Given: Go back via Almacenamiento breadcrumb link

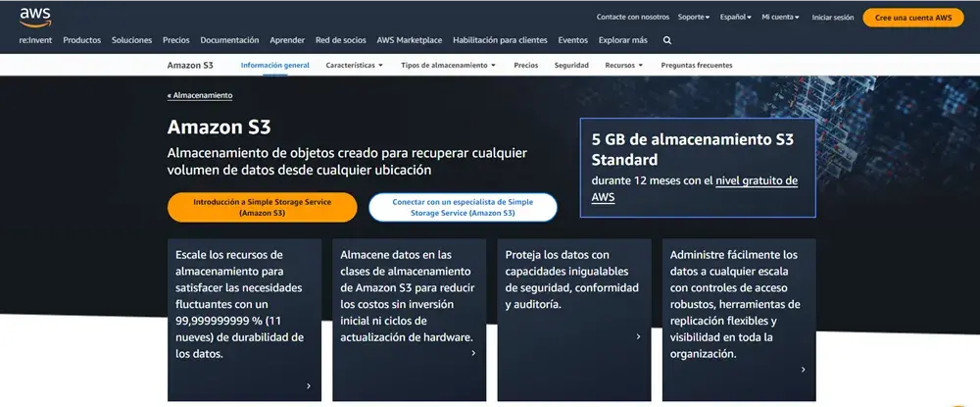Looking at the screenshot, I should (200, 95).
